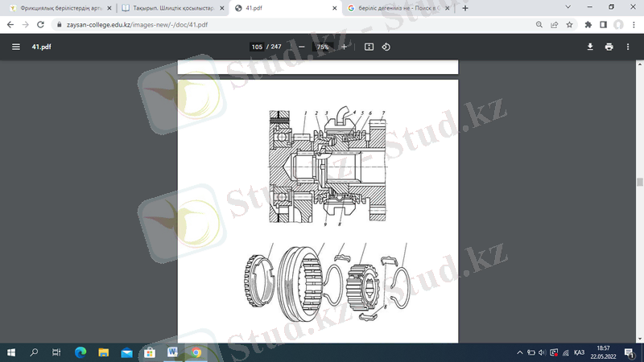644x362 pixels.
Task: Bookmark this page with the star
Action: click(x=569, y=25)
